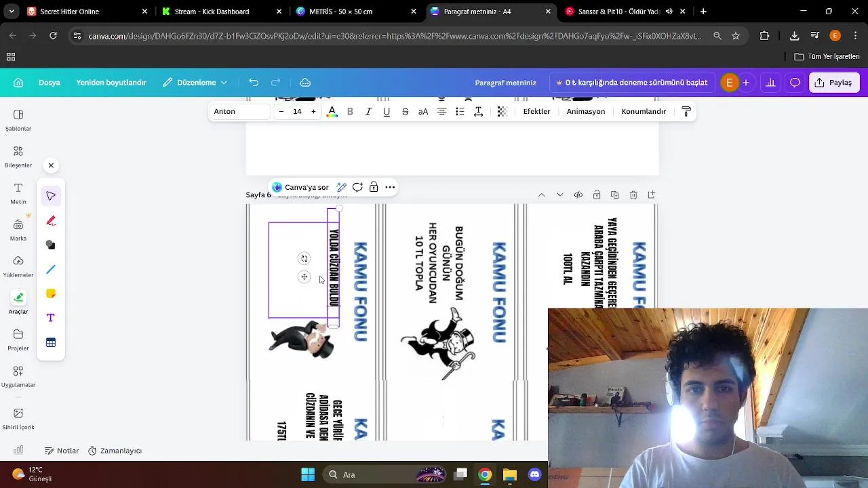Undo the last action
This screenshot has width=868, height=488.
point(254,83)
